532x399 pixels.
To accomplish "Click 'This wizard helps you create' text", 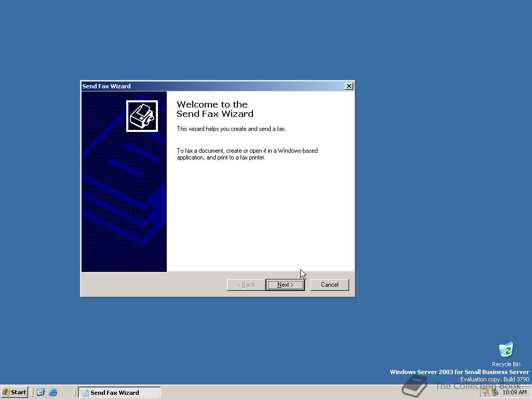I will point(231,129).
